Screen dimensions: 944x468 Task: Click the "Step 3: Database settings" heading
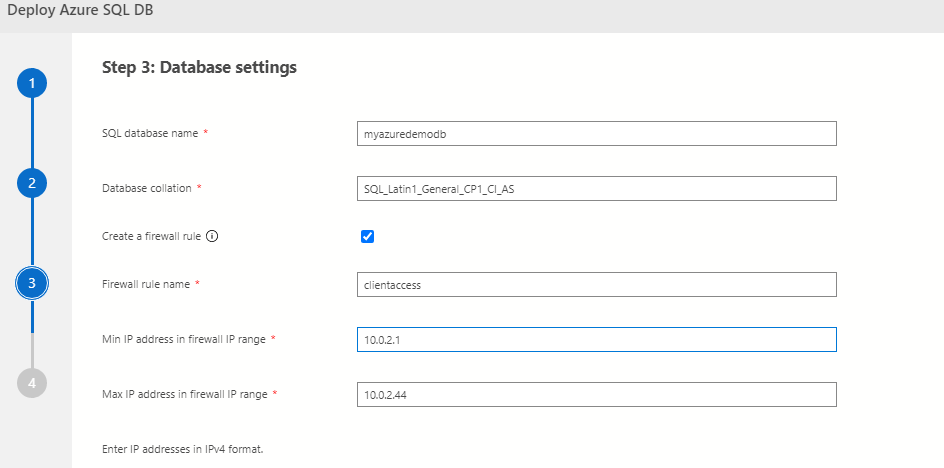[x=199, y=68]
